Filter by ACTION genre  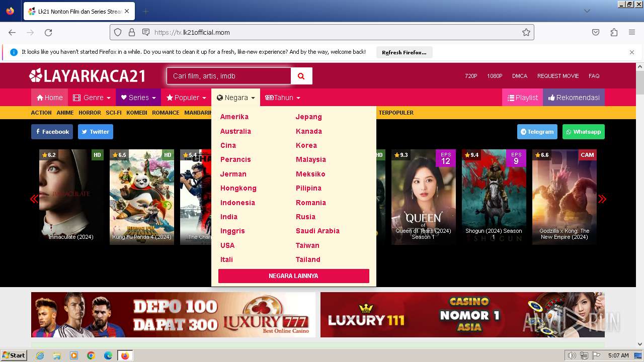click(41, 113)
